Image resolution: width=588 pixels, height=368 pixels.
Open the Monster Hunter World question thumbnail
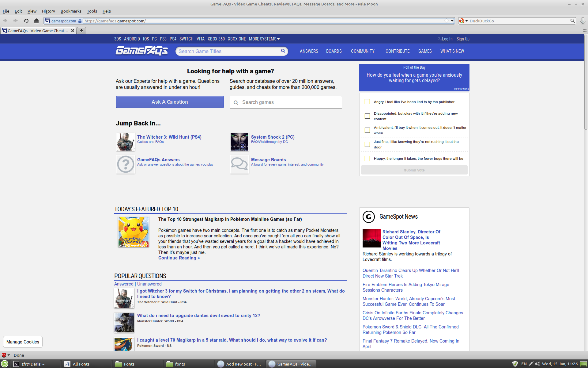124,323
